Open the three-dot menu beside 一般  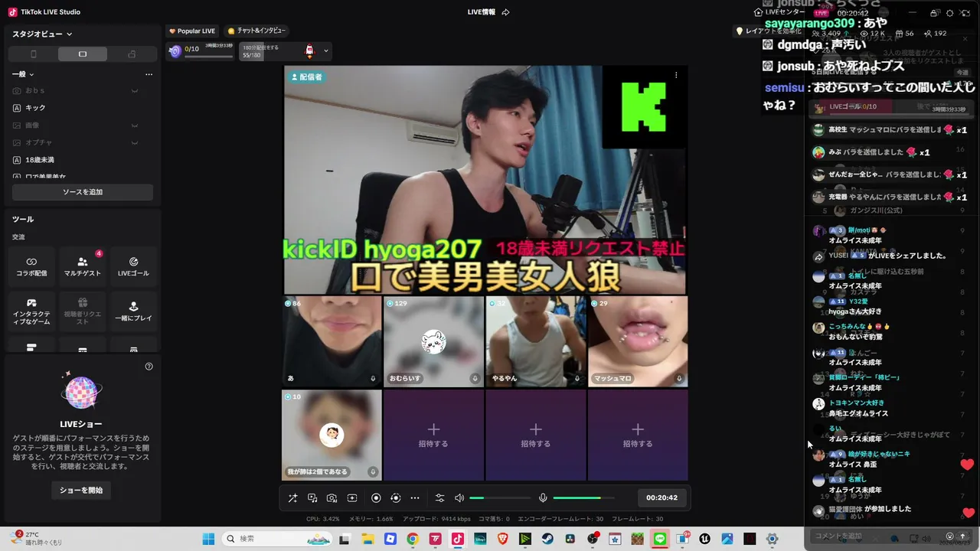pyautogui.click(x=149, y=74)
